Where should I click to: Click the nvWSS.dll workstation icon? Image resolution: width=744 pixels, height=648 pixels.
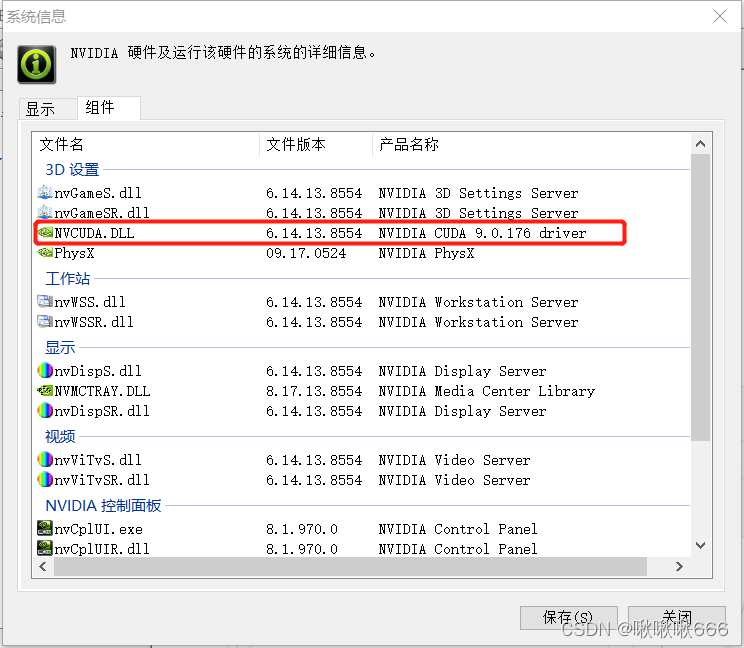point(45,301)
